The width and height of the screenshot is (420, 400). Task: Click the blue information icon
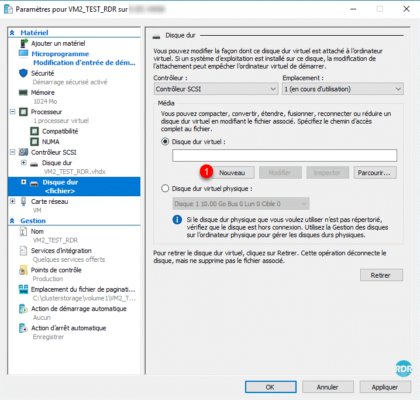177,220
